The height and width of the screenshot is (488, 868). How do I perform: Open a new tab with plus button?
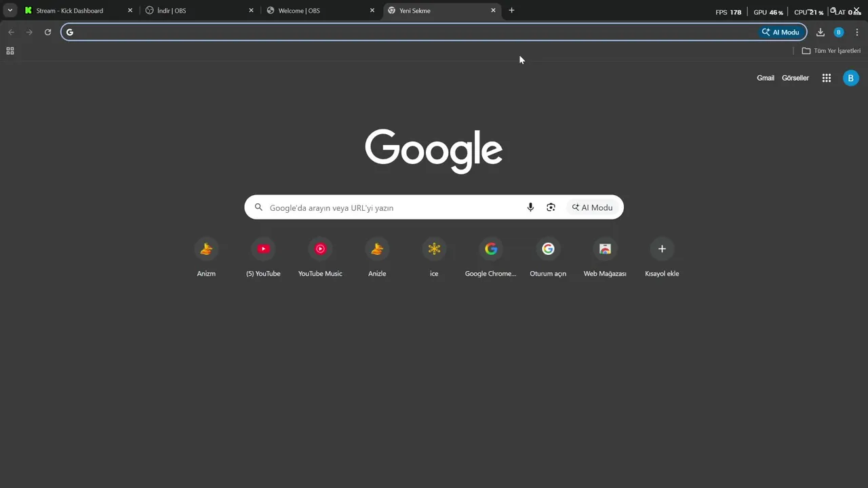click(511, 10)
